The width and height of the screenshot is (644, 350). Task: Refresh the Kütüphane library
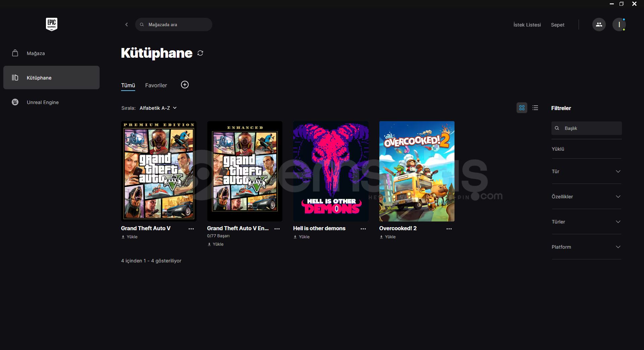click(x=200, y=53)
